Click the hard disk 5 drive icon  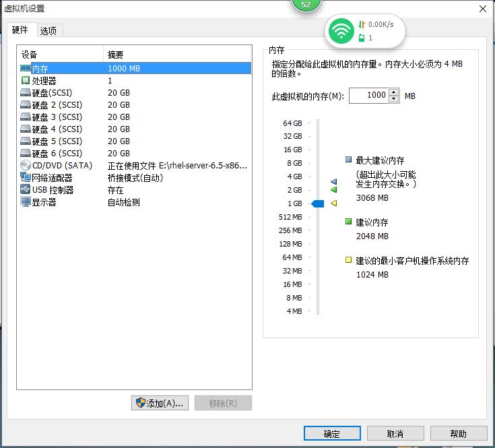click(x=26, y=141)
